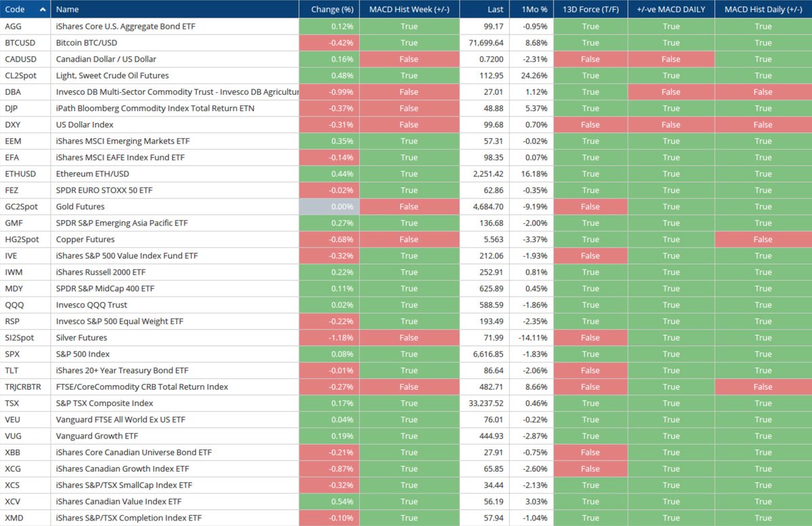This screenshot has height=526, width=812.
Task: Click 13D Force False cell for IVE
Action: (590, 256)
